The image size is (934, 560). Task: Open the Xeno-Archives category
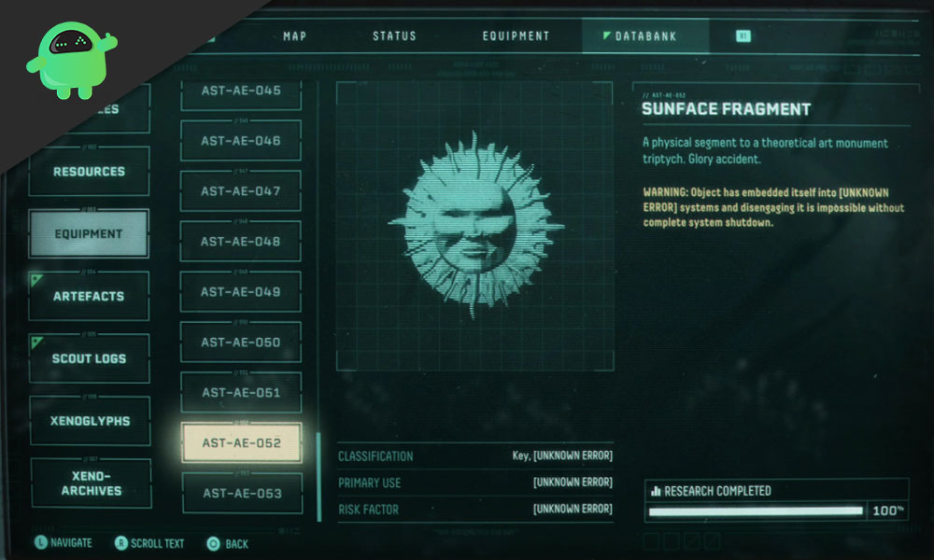click(92, 483)
